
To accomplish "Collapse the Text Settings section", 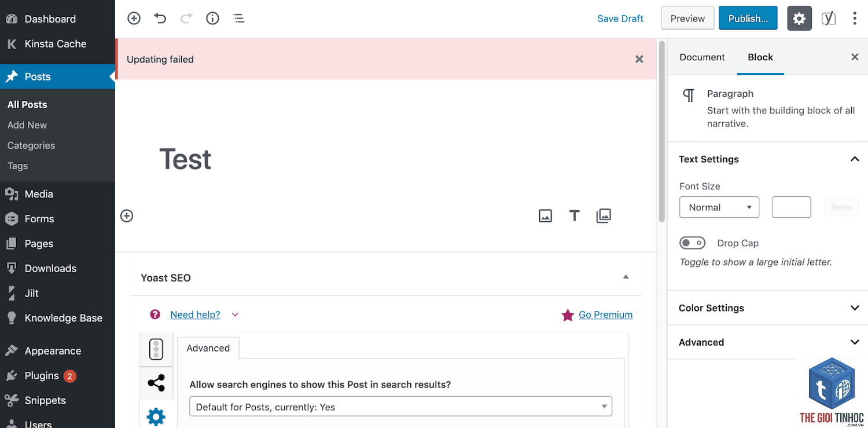I will (767, 159).
